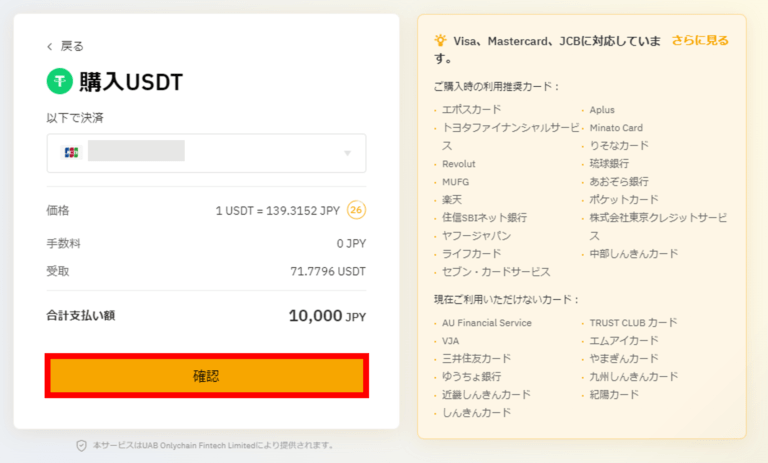This screenshot has width=768, height=463.
Task: Click the green Tether USDT logo
Action: pos(60,81)
